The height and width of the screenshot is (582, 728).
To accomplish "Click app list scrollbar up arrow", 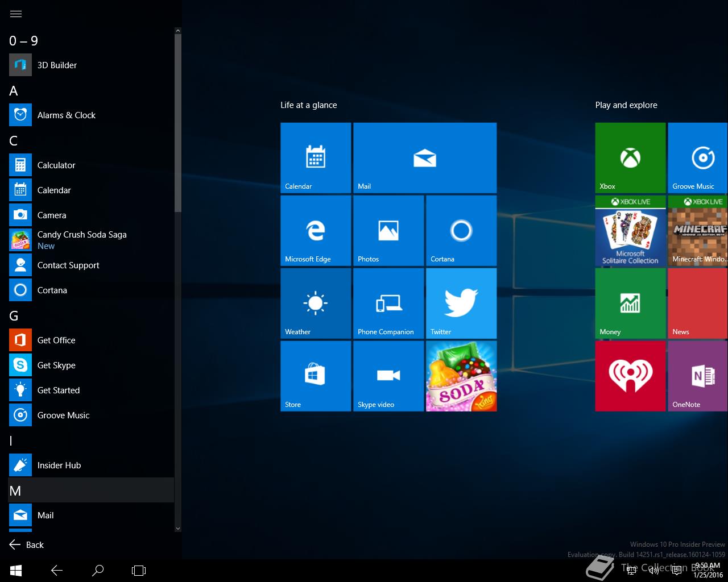I will [x=177, y=31].
